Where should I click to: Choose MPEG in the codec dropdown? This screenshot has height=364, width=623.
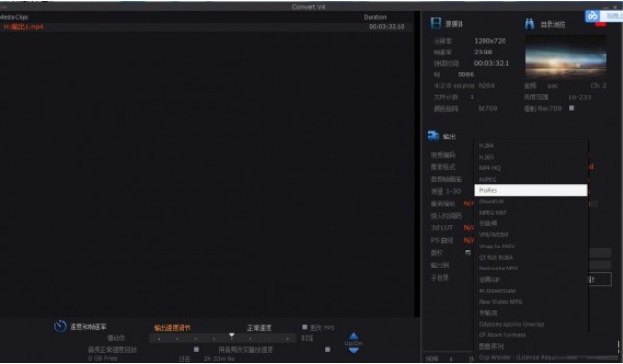click(530, 180)
